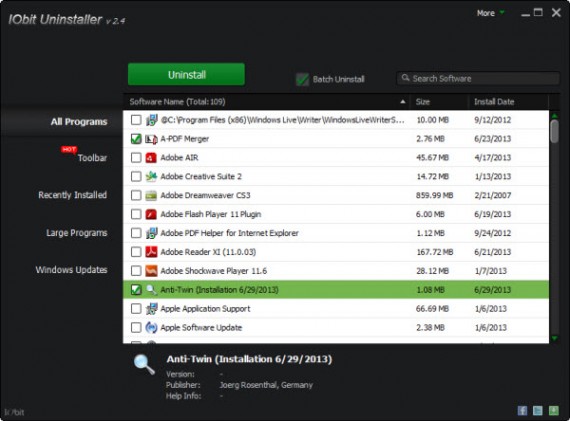Image resolution: width=570 pixels, height=421 pixels.
Task: Uncheck the A-PDF Merger checkbox
Action: tap(136, 139)
